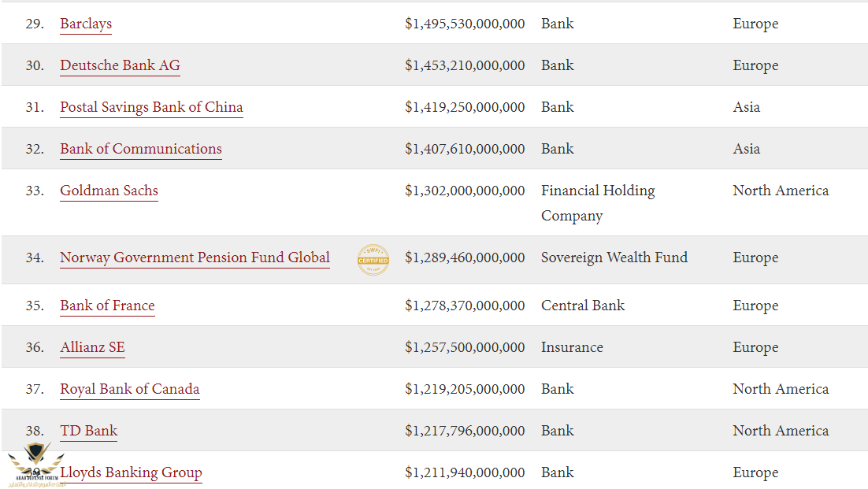Open the Allianz SE profile link

92,347
